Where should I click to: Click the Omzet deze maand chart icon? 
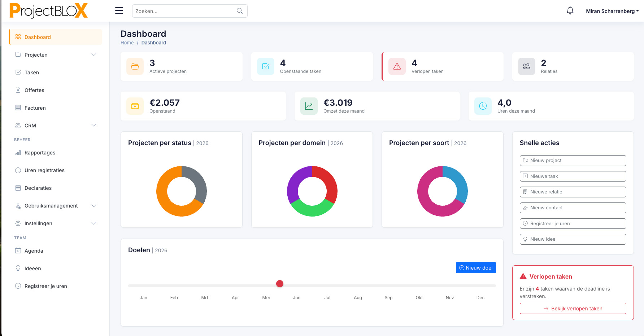(x=309, y=106)
